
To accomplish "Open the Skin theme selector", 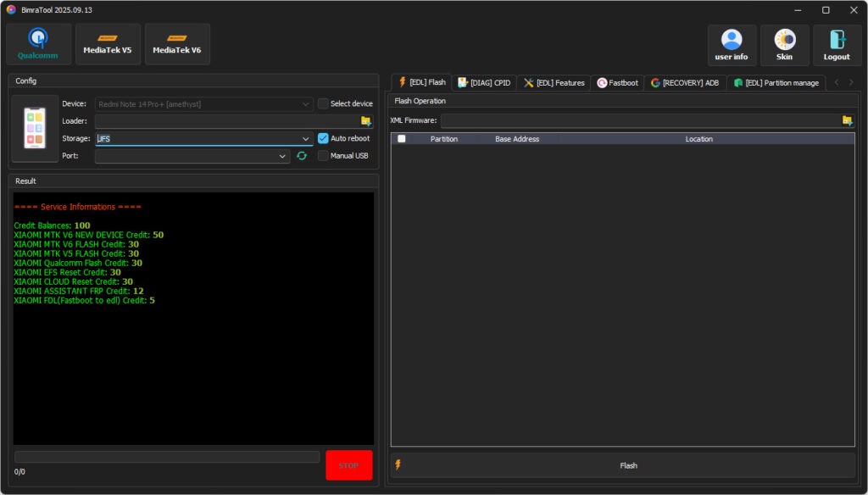I will point(784,45).
